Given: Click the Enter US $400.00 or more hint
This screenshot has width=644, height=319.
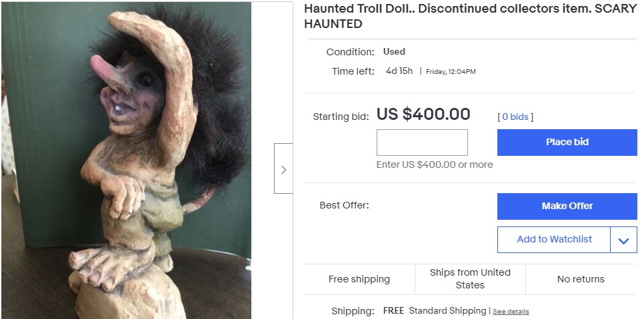Looking at the screenshot, I should point(435,164).
